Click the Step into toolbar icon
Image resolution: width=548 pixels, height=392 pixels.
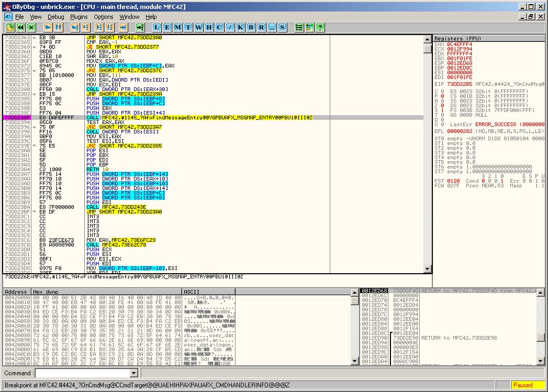click(x=75, y=27)
